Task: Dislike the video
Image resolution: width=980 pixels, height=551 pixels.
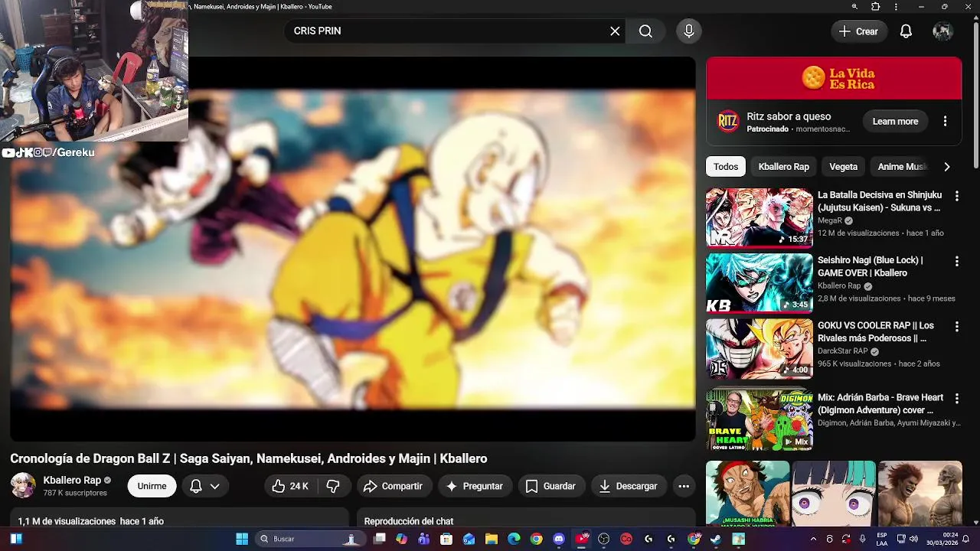Action: click(x=333, y=486)
